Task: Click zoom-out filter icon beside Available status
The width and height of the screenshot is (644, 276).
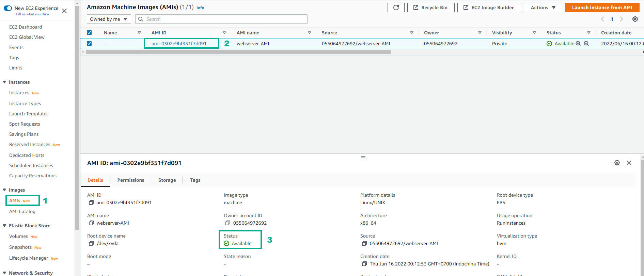Action: click(586, 44)
